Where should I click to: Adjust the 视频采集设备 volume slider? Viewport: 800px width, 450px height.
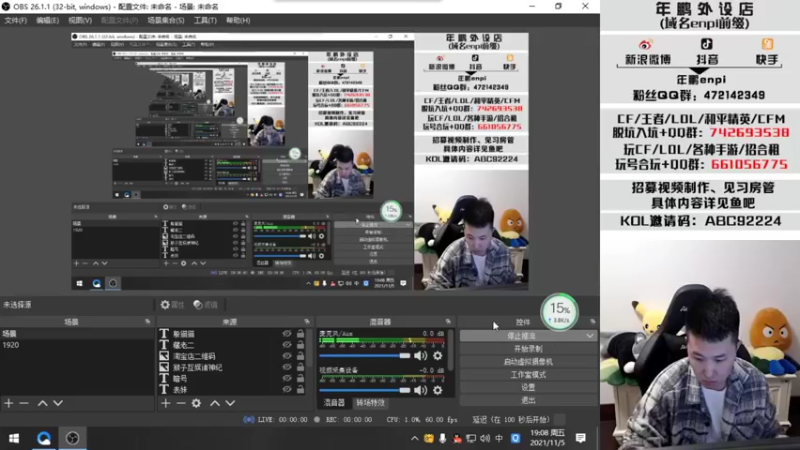(x=364, y=390)
